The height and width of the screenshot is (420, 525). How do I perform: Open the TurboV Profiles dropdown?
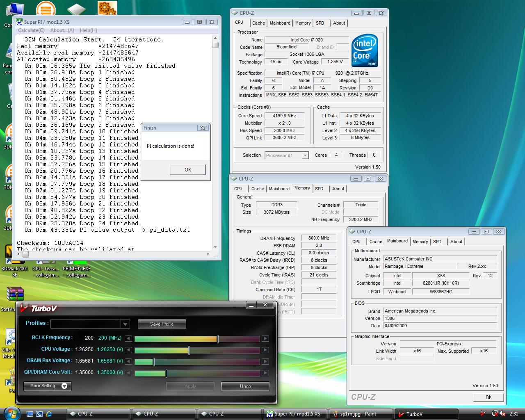click(x=125, y=324)
